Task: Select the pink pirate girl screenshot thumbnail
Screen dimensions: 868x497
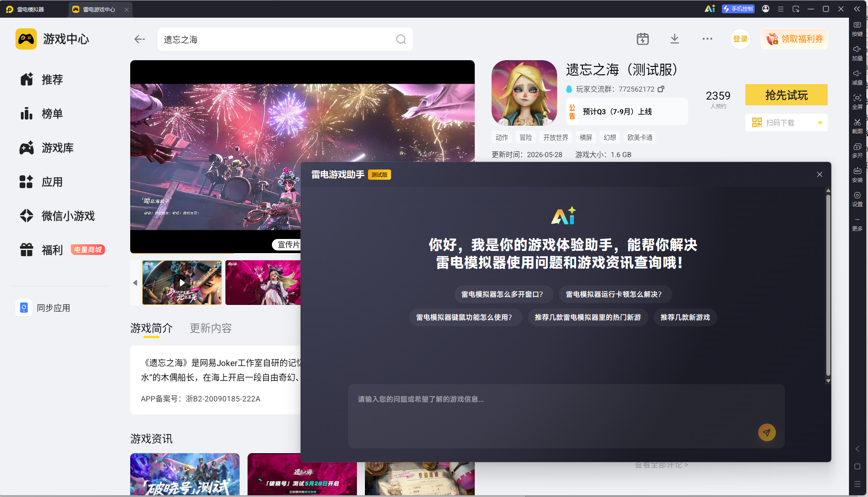Action: point(263,282)
